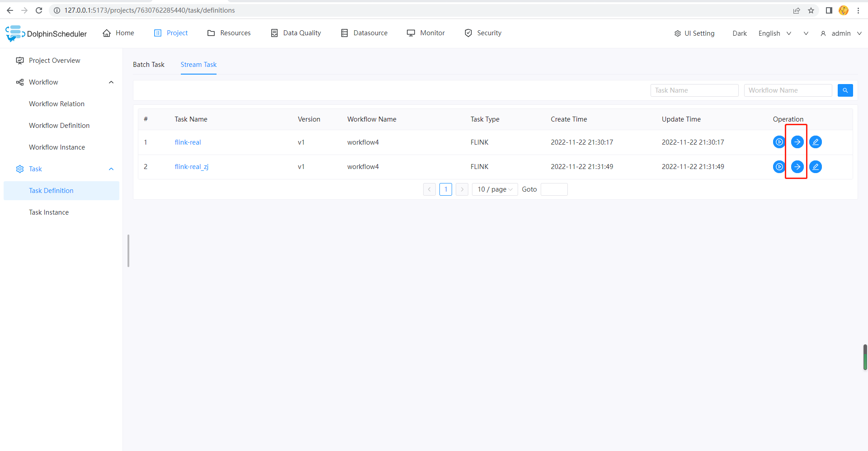
Task: Click the site information icon in address bar
Action: (x=57, y=10)
